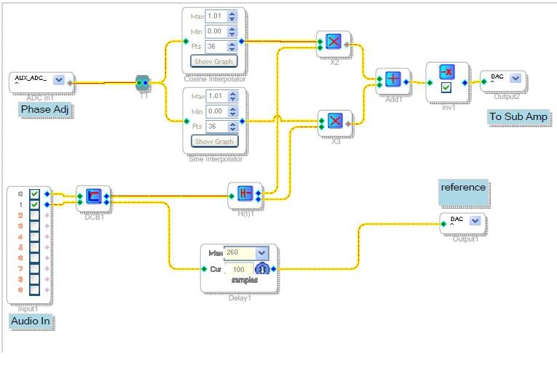Uncheck Input1 channel 0 checkbox
Viewport: 557px width, 392px height.
(34, 193)
